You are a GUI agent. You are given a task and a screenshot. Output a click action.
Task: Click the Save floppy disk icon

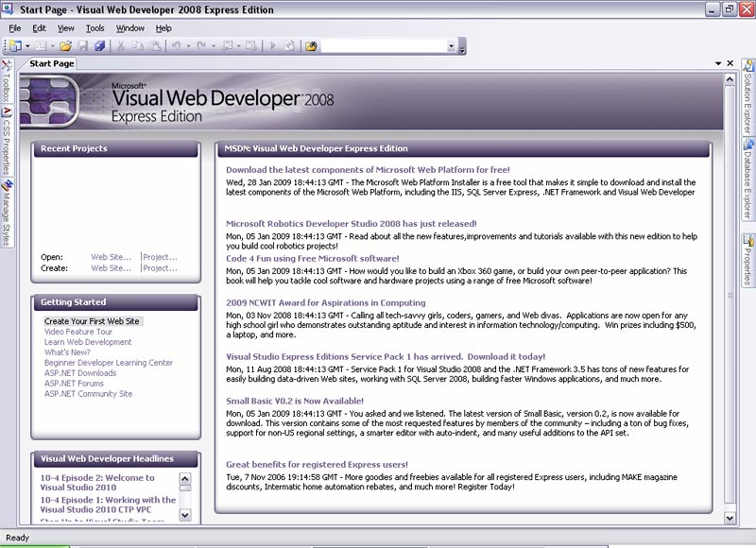(83, 45)
